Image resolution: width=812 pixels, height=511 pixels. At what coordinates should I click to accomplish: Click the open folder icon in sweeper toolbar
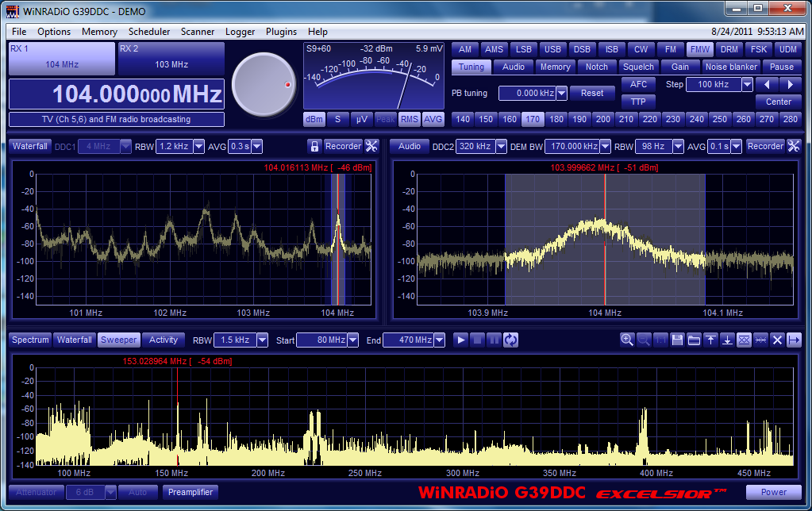pos(694,340)
